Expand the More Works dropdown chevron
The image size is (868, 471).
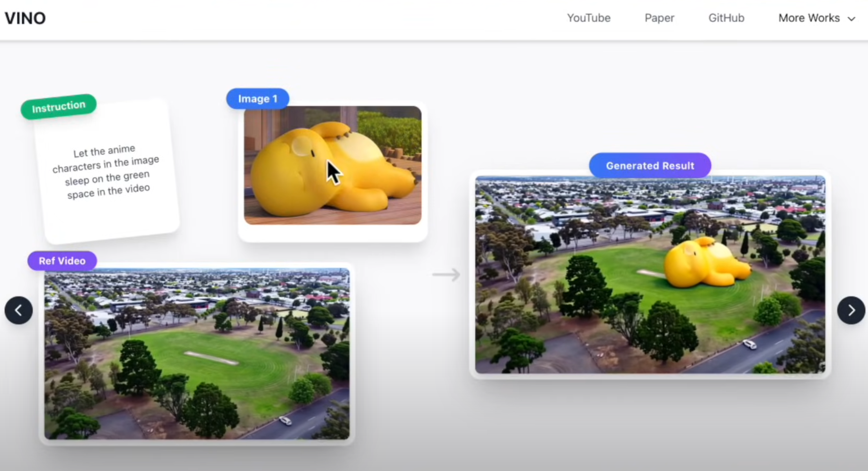coord(851,19)
